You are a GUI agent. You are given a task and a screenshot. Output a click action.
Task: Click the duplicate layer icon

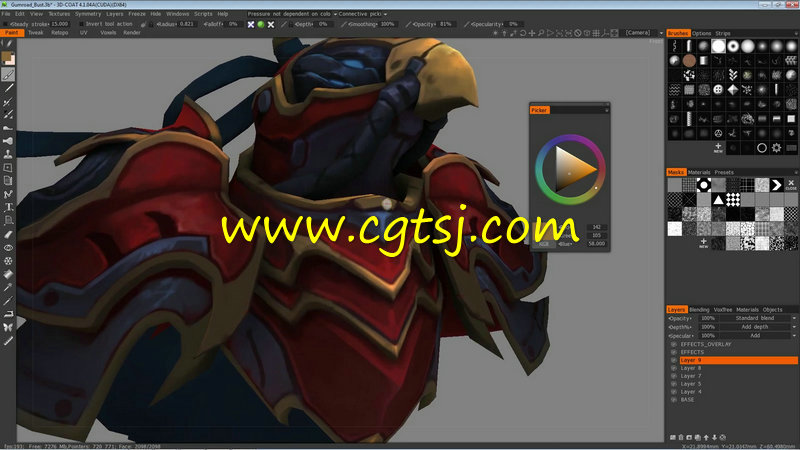[697, 437]
